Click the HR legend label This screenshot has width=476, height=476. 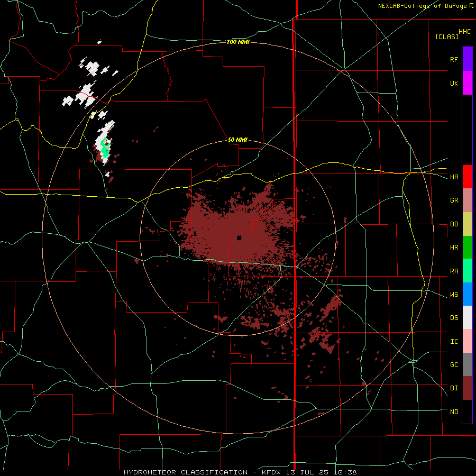point(454,248)
